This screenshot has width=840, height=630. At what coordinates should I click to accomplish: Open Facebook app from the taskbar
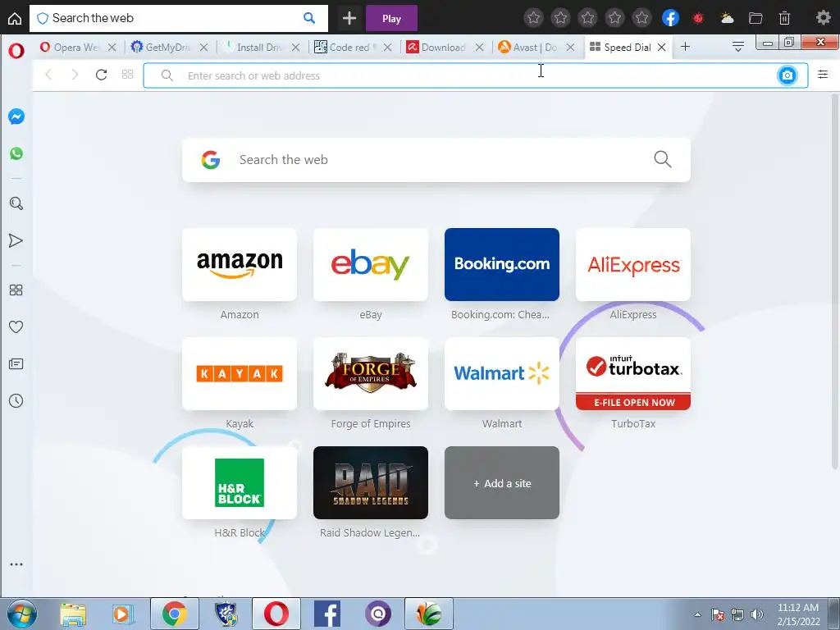pos(327,614)
